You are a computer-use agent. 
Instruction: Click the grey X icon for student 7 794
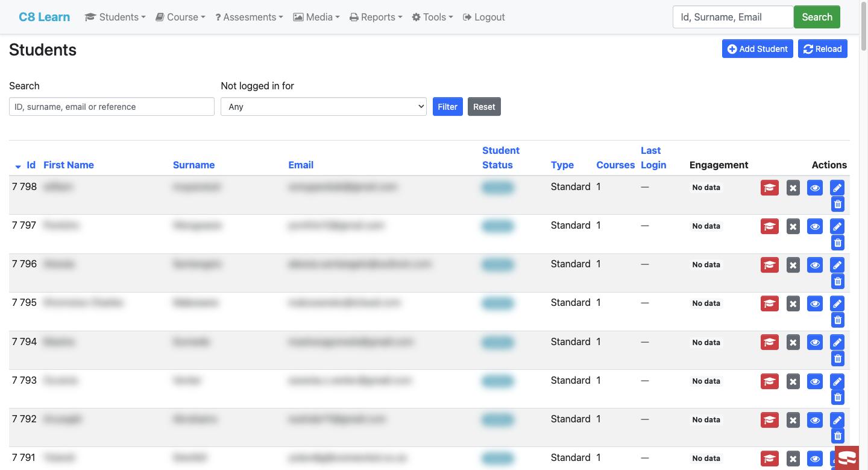(x=793, y=343)
